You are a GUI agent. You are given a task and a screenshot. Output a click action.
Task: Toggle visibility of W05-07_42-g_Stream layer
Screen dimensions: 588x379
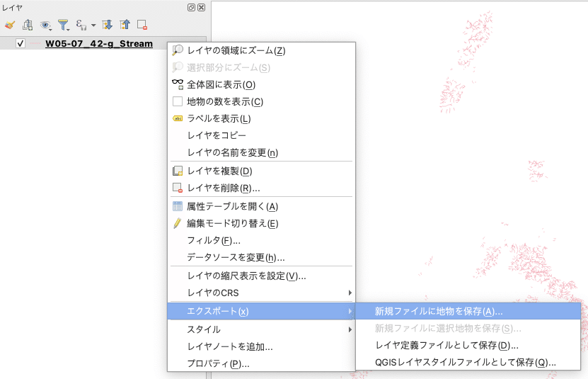pos(21,44)
